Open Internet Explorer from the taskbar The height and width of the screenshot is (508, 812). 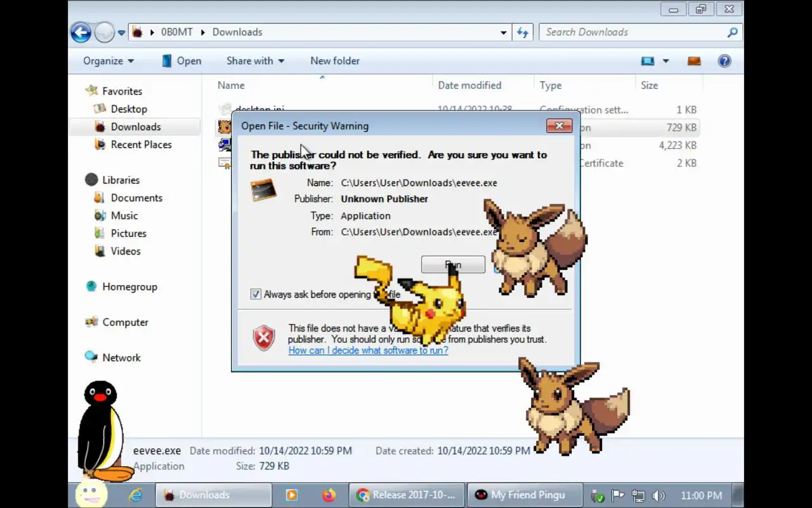[136, 495]
